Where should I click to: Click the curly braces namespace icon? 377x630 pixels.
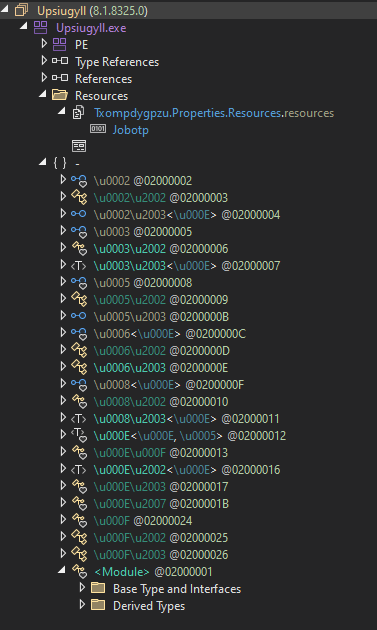tap(60, 163)
